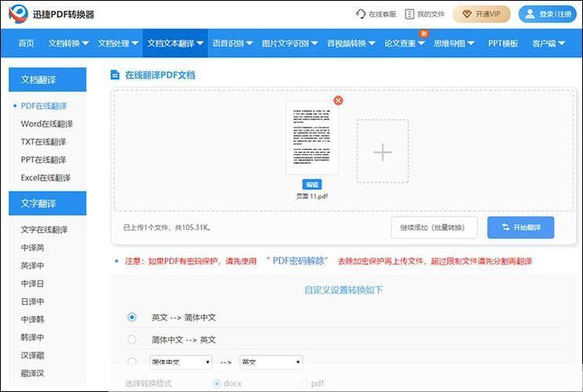Click the 页面 11.pdf document thumbnail

(x=312, y=137)
